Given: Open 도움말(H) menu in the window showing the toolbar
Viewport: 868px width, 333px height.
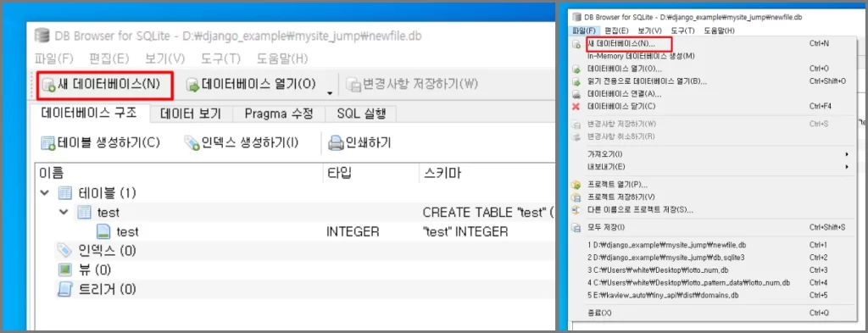Looking at the screenshot, I should (282, 58).
